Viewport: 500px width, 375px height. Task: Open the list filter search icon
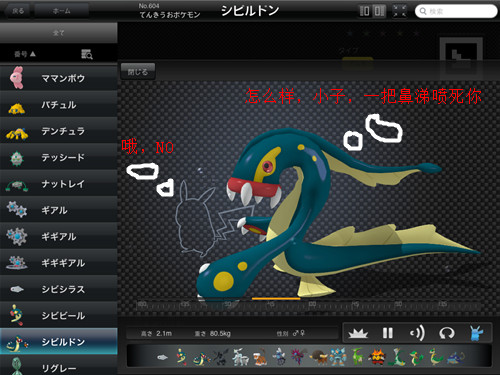[87, 54]
